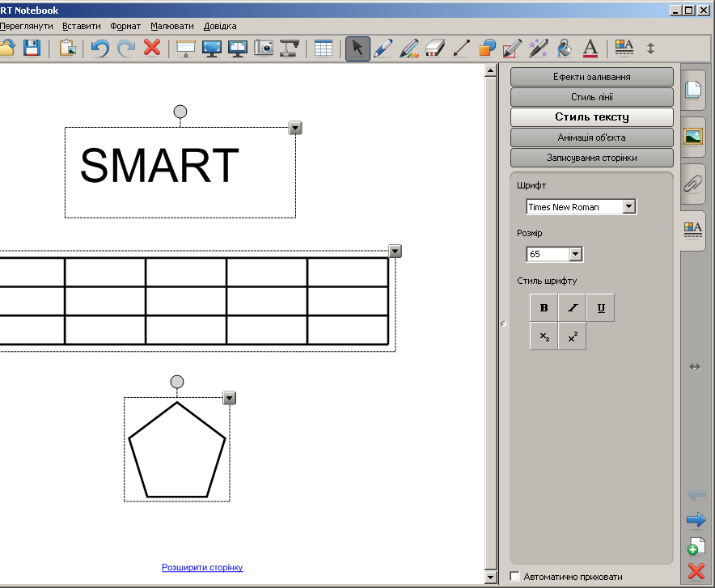
Task: Toggle Italic font style
Action: point(573,308)
